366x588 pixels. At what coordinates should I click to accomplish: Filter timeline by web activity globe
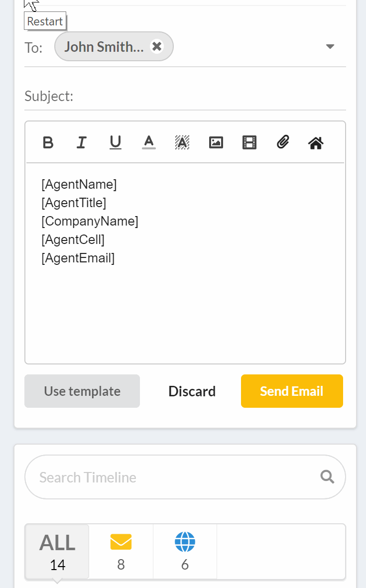click(185, 552)
